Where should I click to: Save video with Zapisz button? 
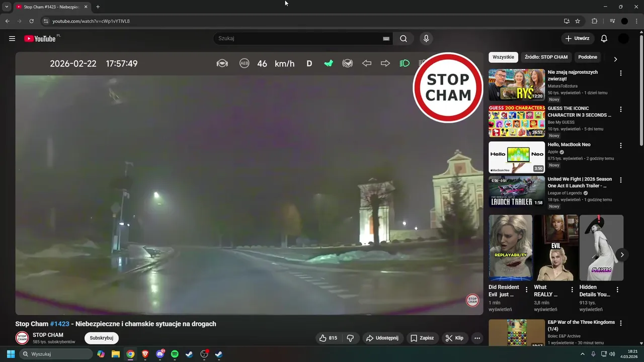tap(422, 338)
